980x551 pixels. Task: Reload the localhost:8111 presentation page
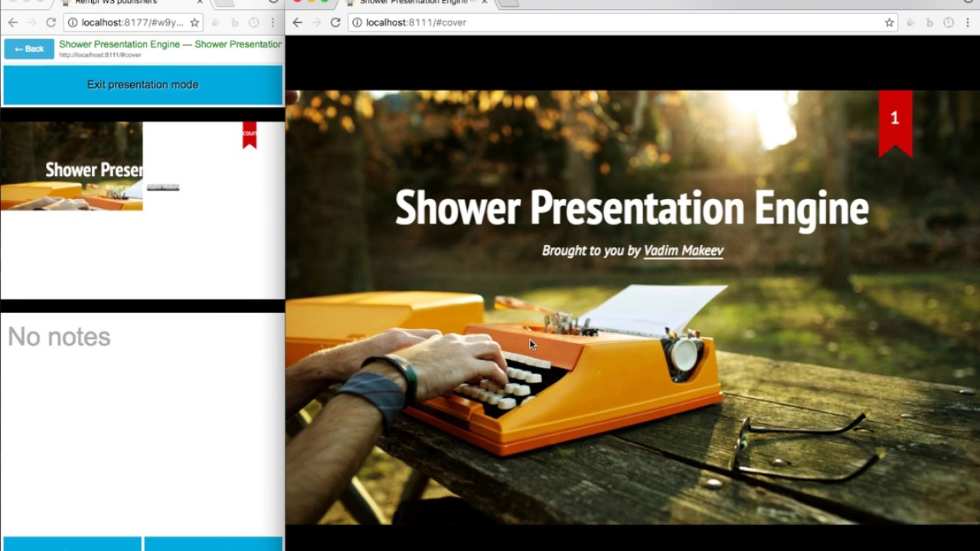(x=335, y=22)
